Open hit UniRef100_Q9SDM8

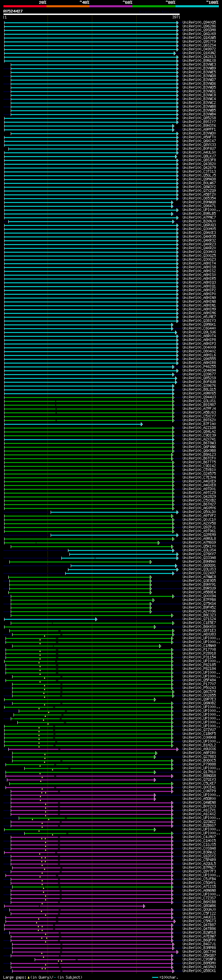pyautogui.click(x=199, y=30)
